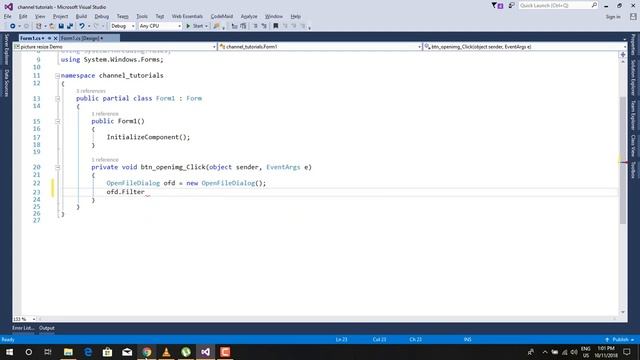Open the Windows Start menu

coord(9,352)
